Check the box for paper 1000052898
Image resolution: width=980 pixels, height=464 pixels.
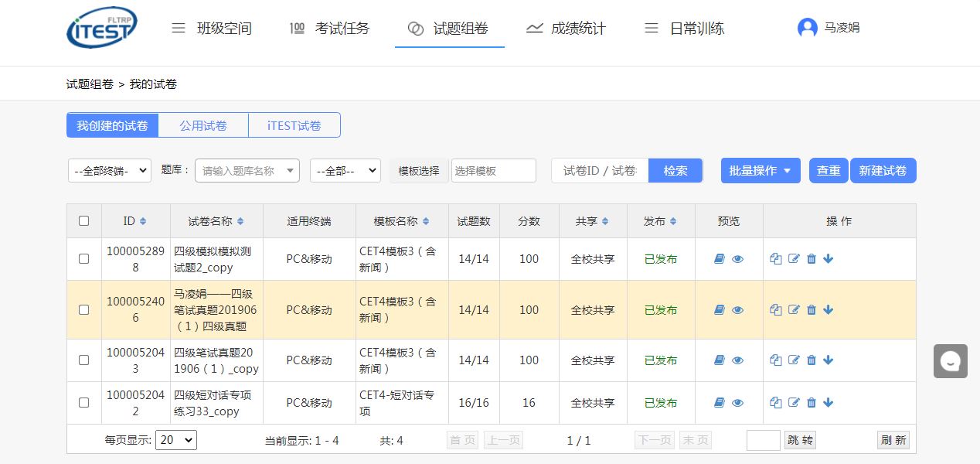[84, 259]
